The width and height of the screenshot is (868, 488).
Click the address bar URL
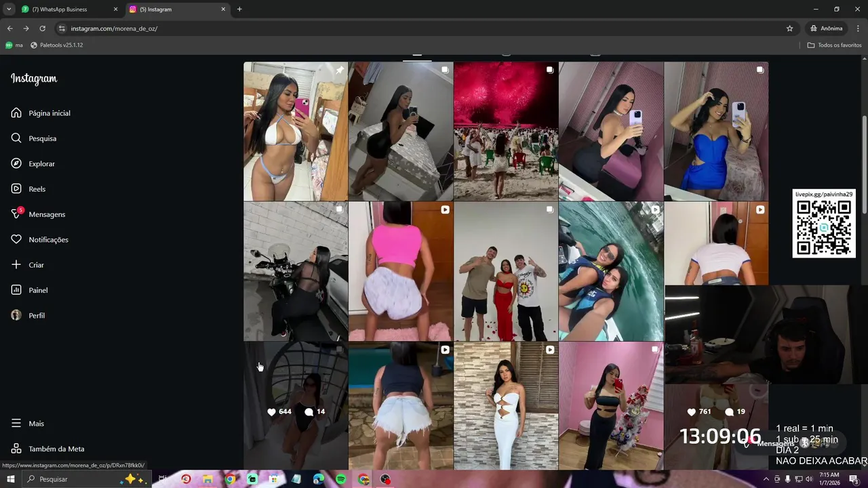(114, 28)
